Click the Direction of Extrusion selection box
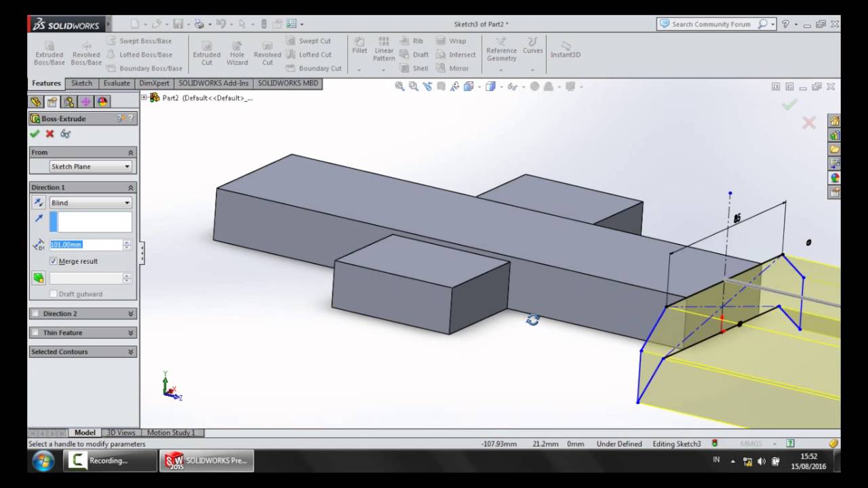 tap(91, 222)
